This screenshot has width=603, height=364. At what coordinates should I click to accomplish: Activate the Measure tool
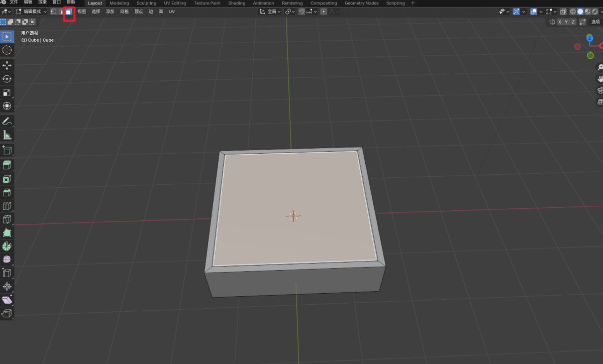(x=7, y=135)
